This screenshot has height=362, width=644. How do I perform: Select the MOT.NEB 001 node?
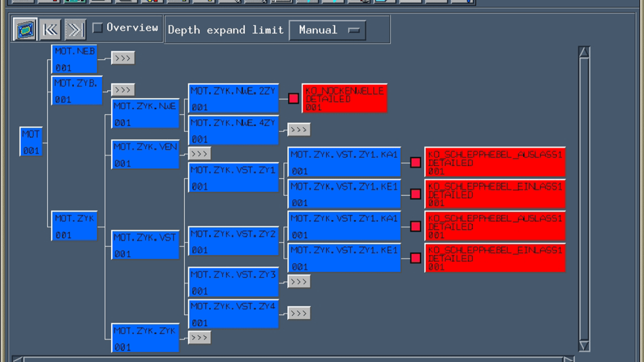[74, 59]
